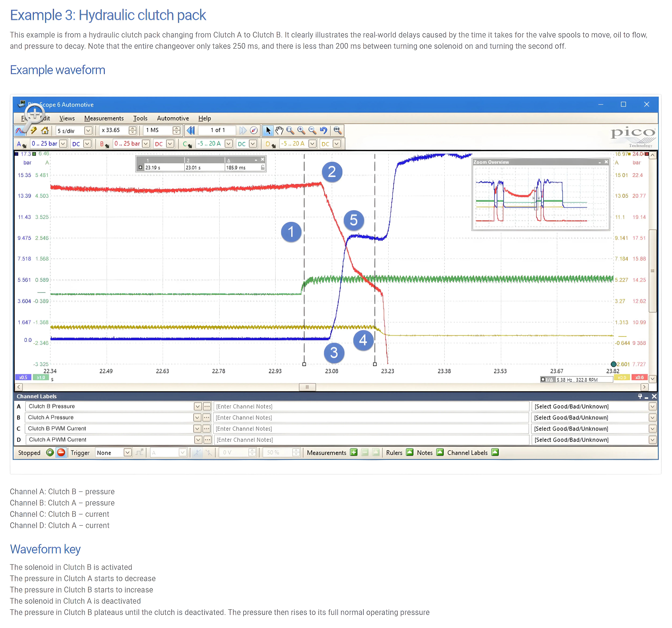Screen dimensions: 672x628
Task: Open channel C options button
Action: coord(187,144)
